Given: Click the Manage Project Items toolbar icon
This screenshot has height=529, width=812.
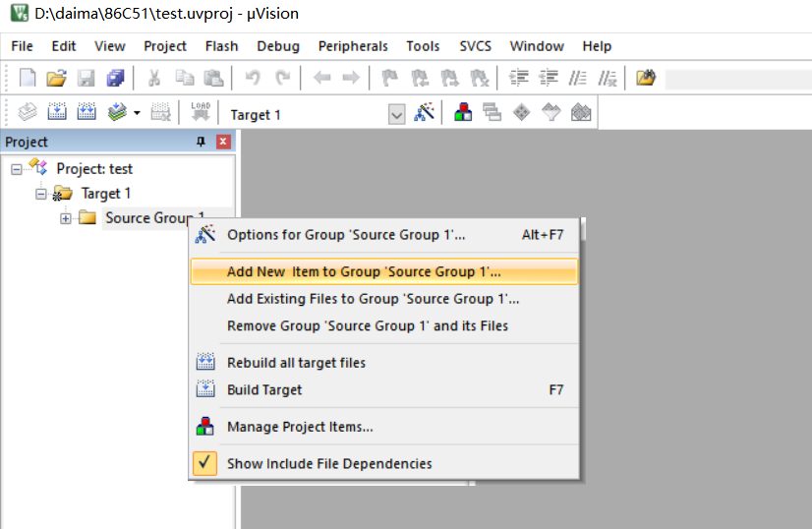Looking at the screenshot, I should click(463, 112).
